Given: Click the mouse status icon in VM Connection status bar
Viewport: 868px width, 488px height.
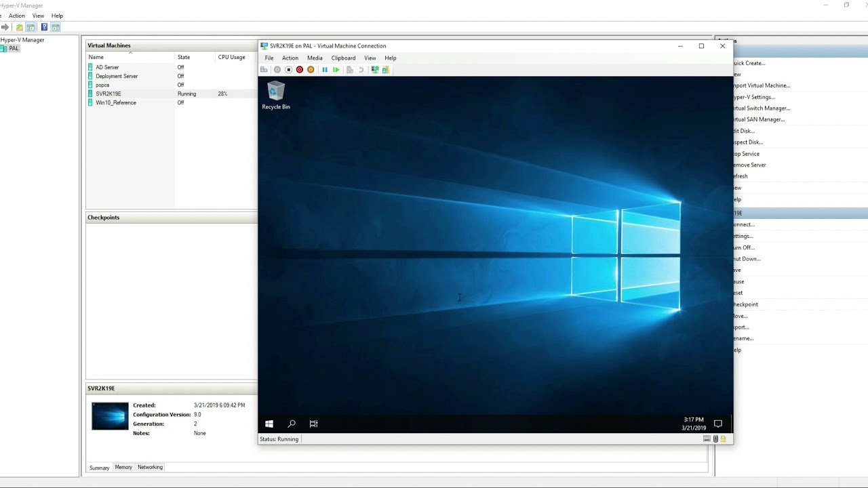Looking at the screenshot, I should [715, 439].
